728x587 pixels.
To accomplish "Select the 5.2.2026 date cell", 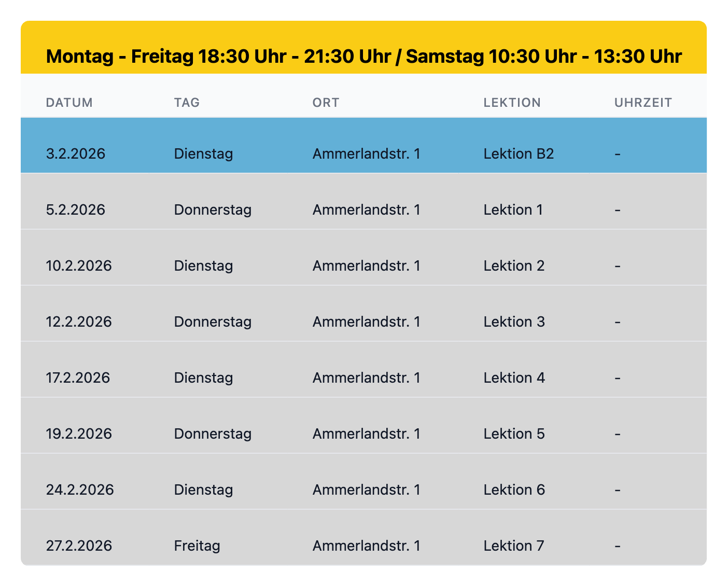I will pyautogui.click(x=76, y=210).
